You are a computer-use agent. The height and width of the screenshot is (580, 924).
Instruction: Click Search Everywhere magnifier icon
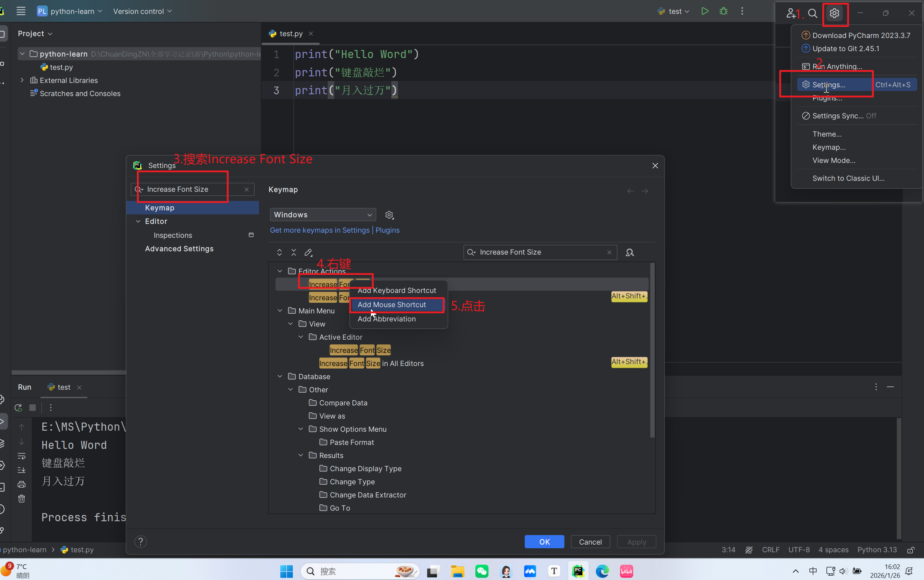[x=812, y=14]
